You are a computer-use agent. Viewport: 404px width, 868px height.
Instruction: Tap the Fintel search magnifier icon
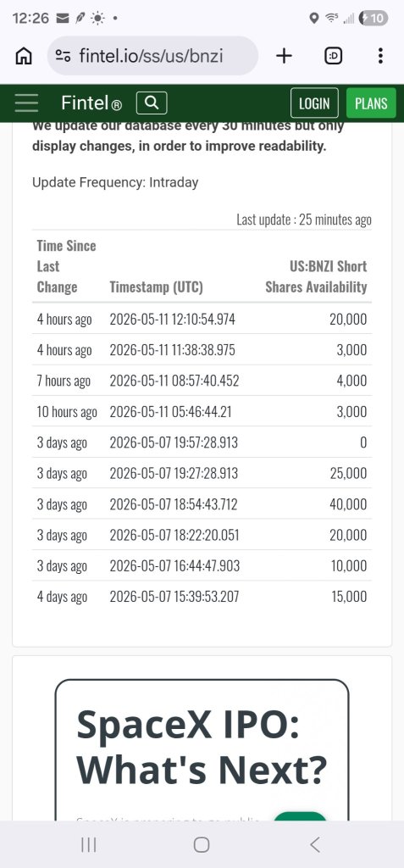(x=151, y=103)
